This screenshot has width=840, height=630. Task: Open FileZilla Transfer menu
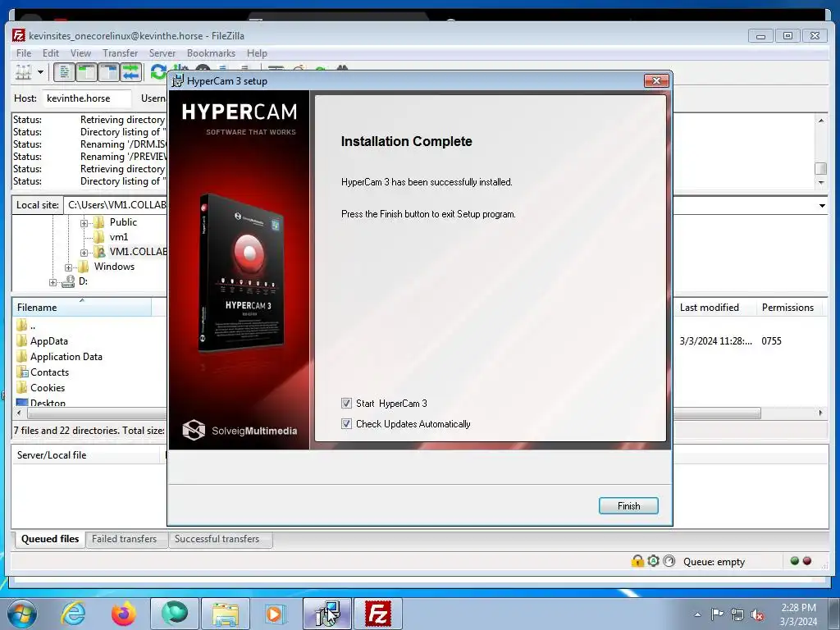[120, 53]
